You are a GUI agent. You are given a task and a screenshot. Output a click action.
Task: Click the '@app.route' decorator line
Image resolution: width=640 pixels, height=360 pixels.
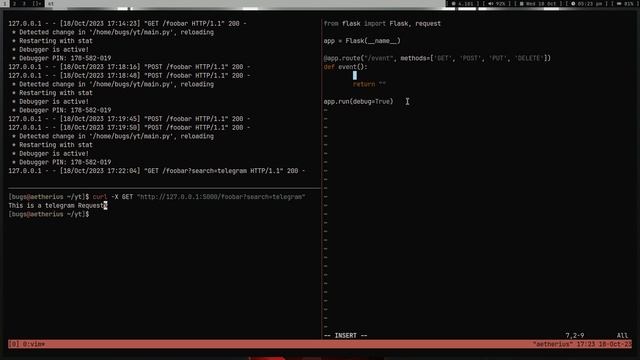(x=437, y=58)
